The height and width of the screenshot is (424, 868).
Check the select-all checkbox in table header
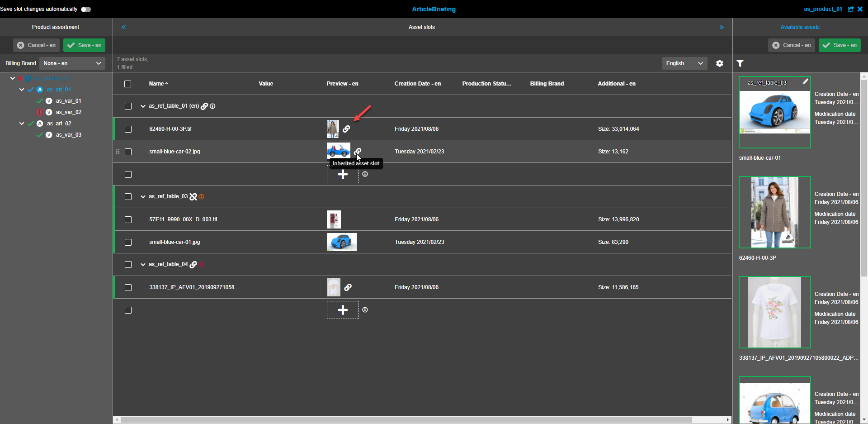pyautogui.click(x=127, y=84)
